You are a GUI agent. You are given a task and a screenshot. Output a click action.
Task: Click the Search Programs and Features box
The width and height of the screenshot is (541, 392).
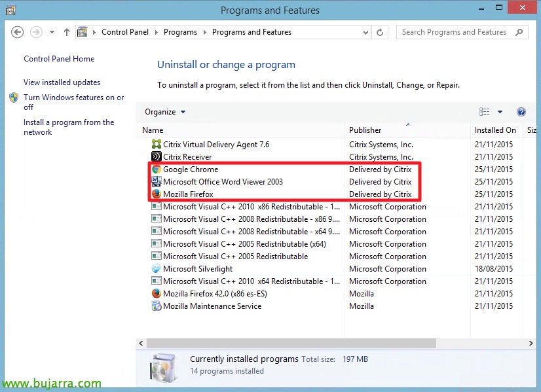(462, 32)
